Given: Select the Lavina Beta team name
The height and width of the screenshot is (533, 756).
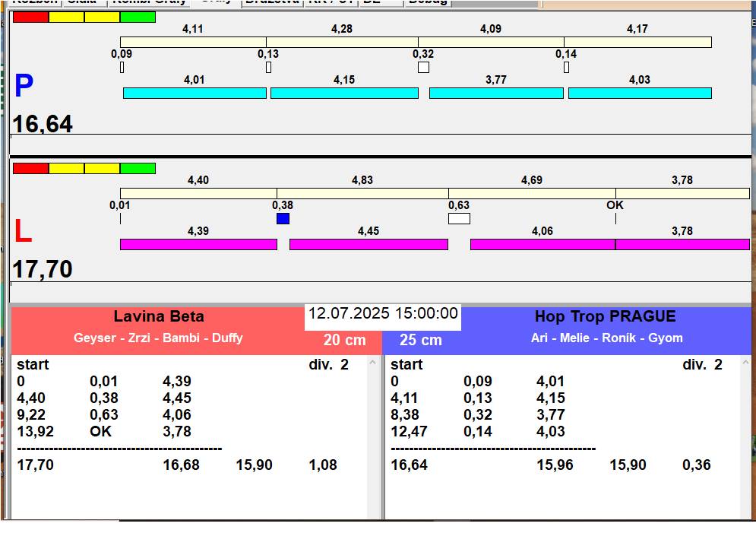Looking at the screenshot, I should 159,316.
